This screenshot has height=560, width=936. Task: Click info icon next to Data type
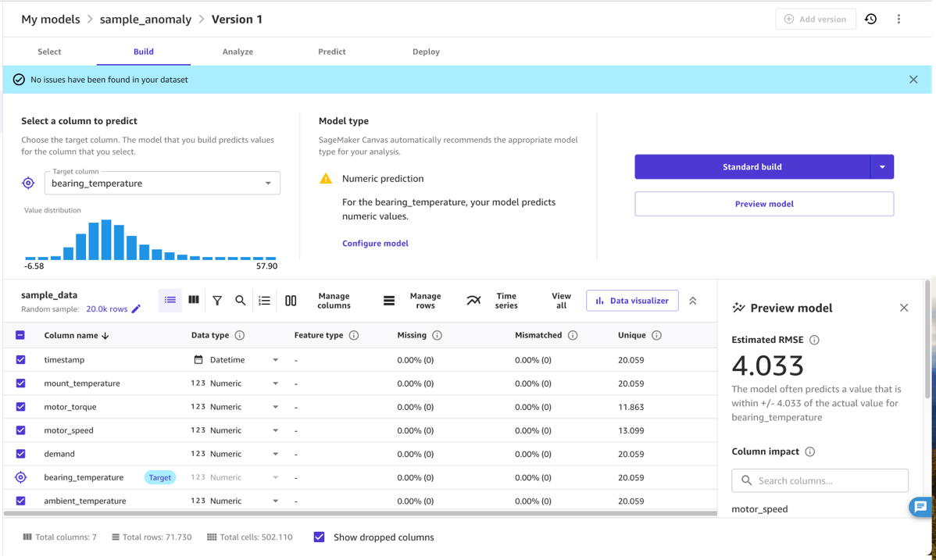point(239,336)
